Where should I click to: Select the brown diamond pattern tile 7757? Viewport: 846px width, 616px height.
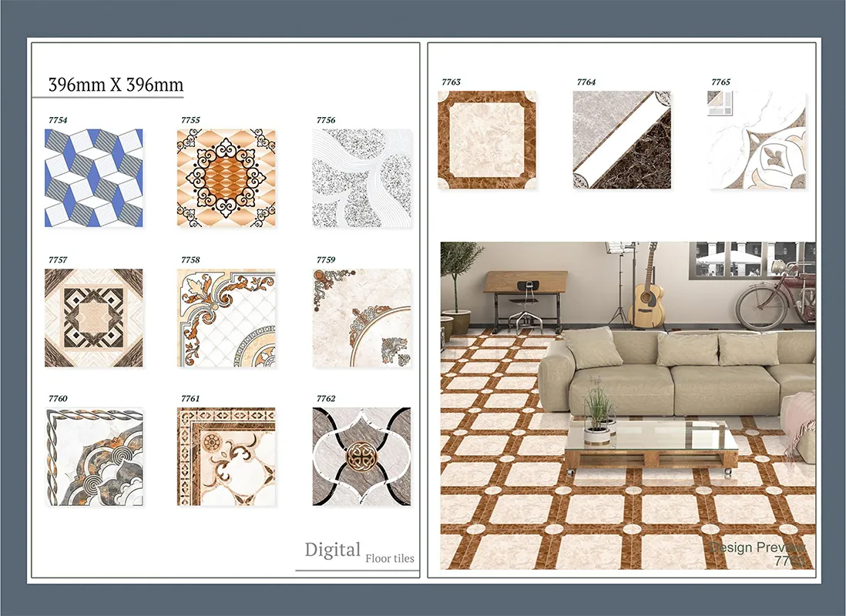pyautogui.click(x=93, y=317)
